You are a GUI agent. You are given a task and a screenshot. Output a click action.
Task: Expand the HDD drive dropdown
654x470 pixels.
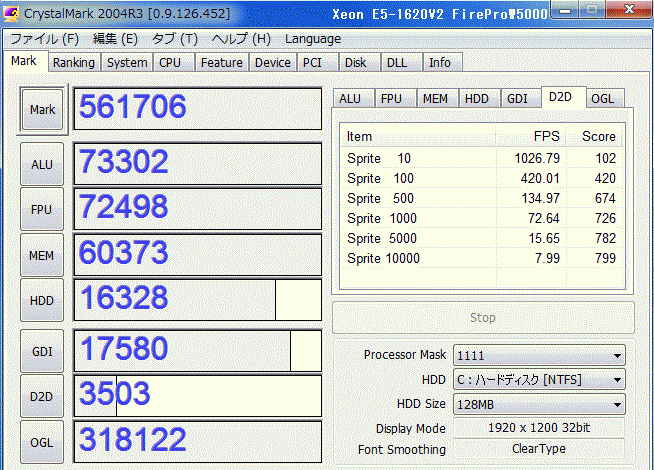[539, 380]
